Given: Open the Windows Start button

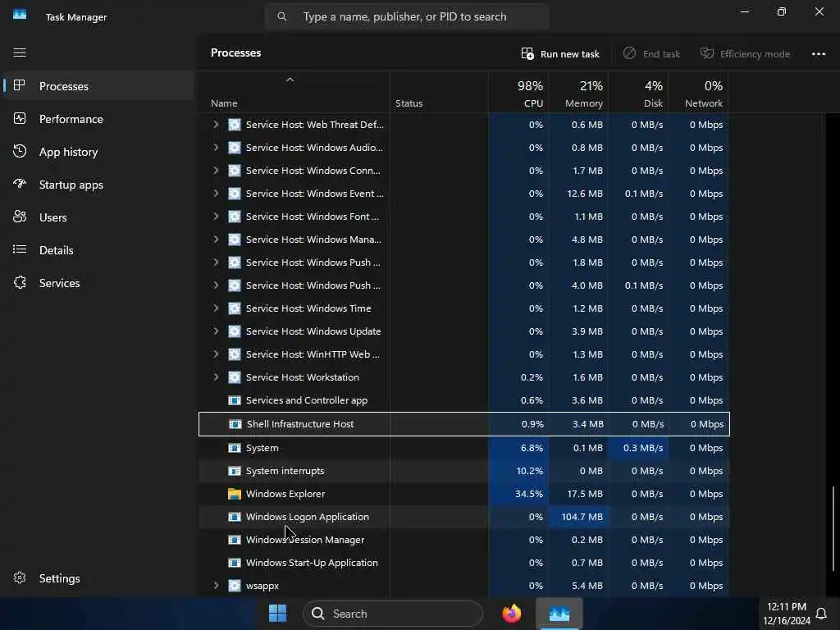Looking at the screenshot, I should pos(277,614).
